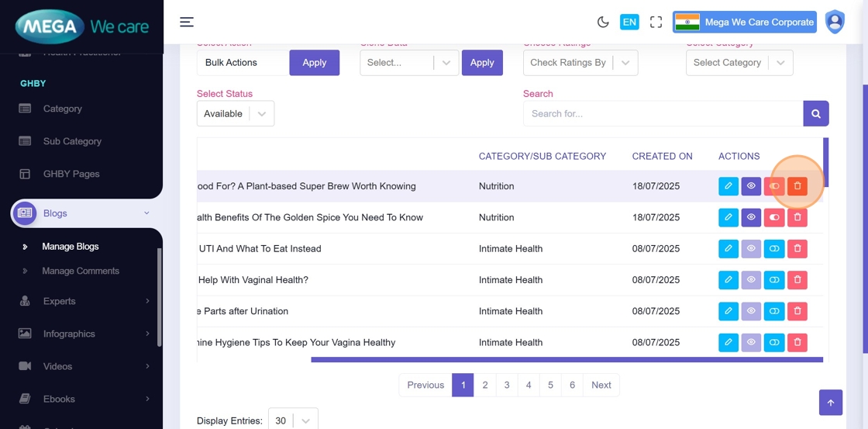This screenshot has width=868, height=429.
Task: Click the search magnifier button
Action: point(815,113)
